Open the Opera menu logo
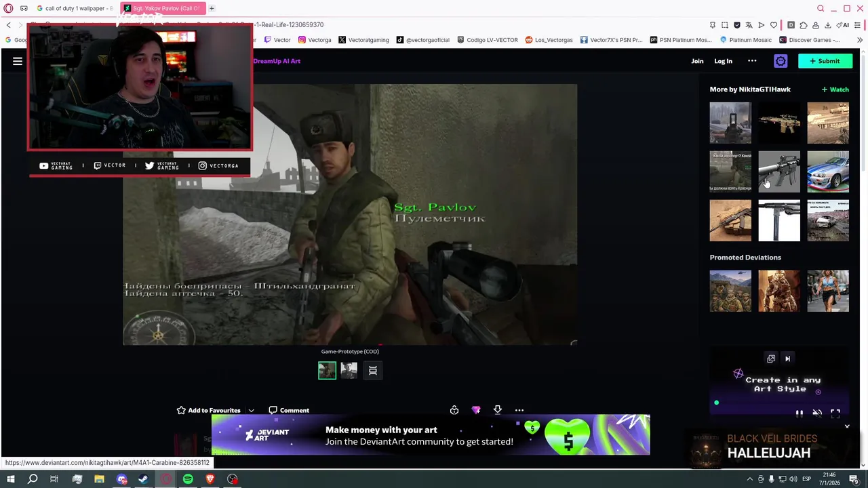 tap(8, 8)
